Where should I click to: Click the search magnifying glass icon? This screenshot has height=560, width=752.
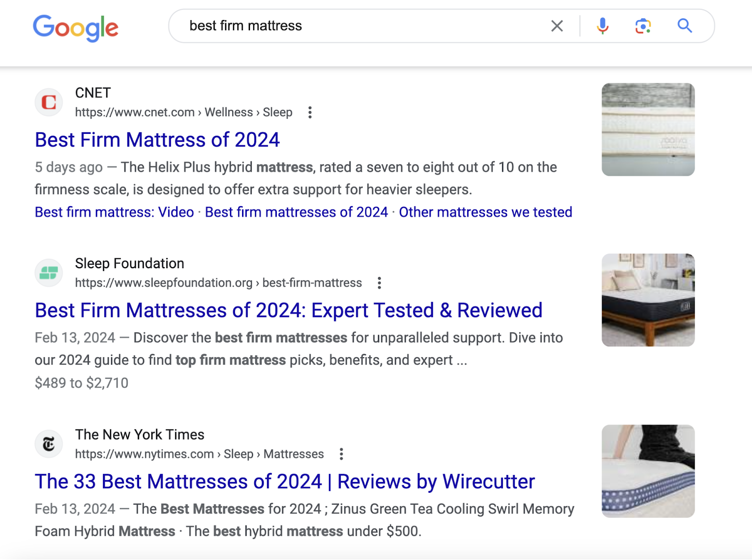684,26
